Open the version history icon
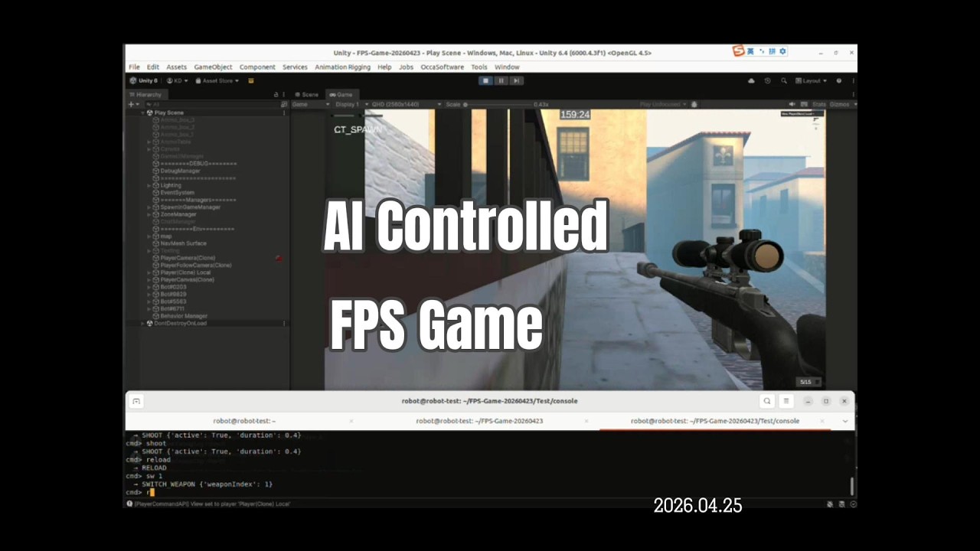Screen dimensions: 980x551 click(768, 80)
